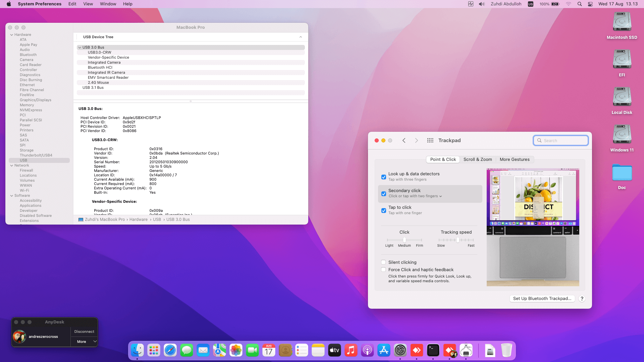
Task: Uncheck the Tap to click option
Action: click(x=384, y=210)
